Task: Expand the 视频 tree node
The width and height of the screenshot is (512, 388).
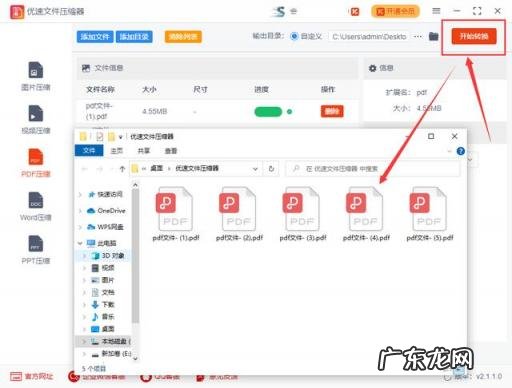Action: click(84, 268)
